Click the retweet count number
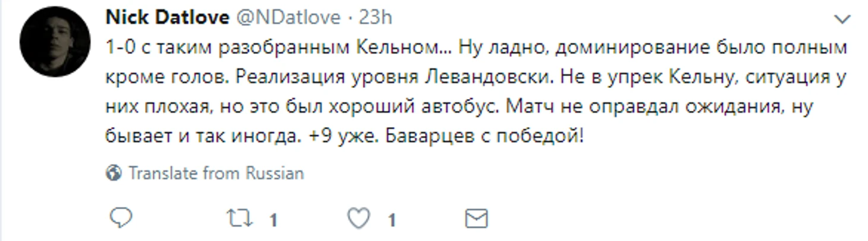Screen dimensions: 868x241 click(273, 221)
